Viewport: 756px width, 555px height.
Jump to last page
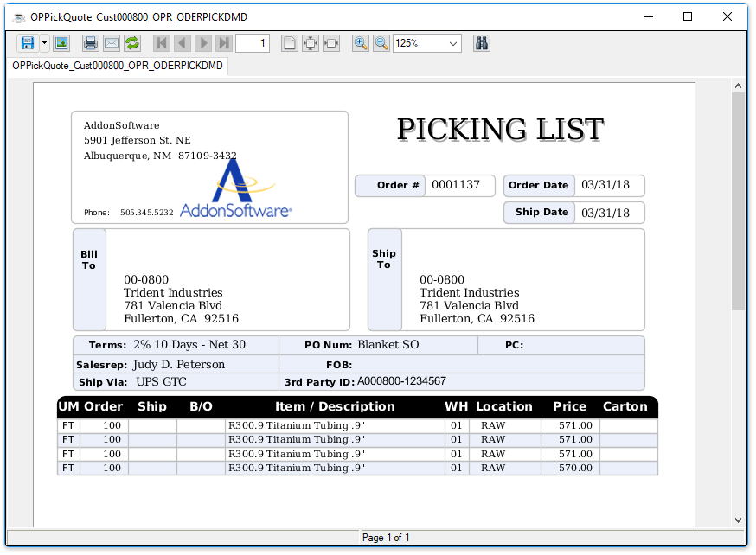(x=224, y=43)
